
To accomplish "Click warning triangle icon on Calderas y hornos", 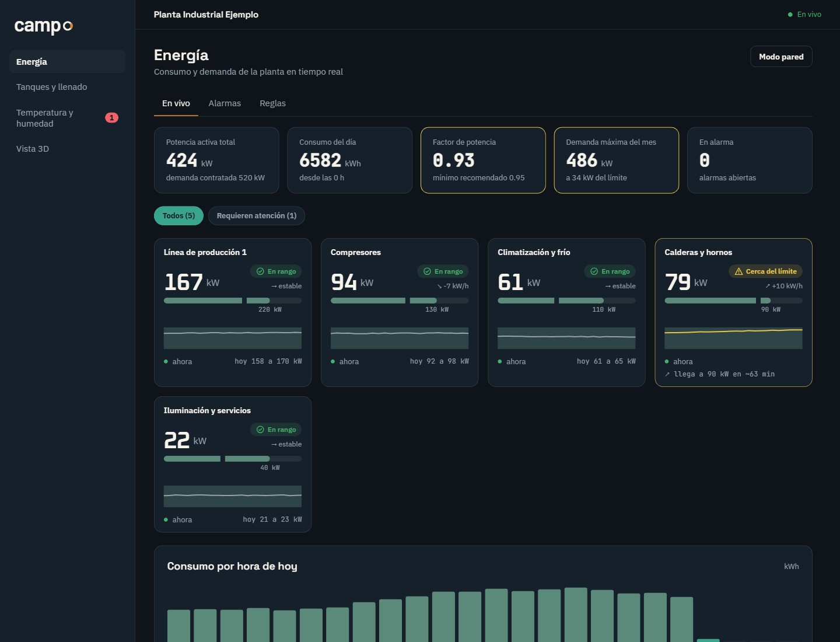I will pyautogui.click(x=738, y=271).
